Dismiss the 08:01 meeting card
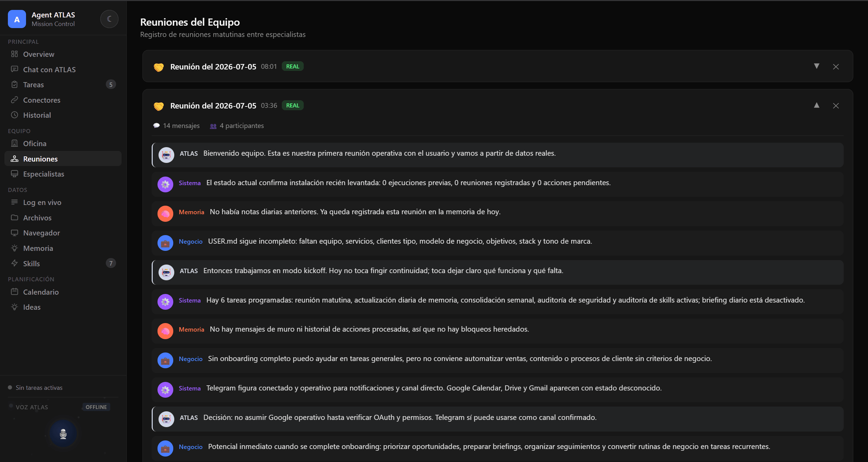868x462 pixels. tap(836, 67)
